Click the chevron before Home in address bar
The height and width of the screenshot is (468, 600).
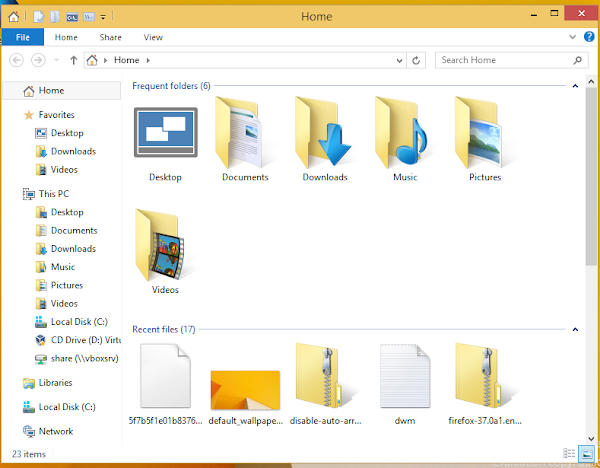pos(105,60)
